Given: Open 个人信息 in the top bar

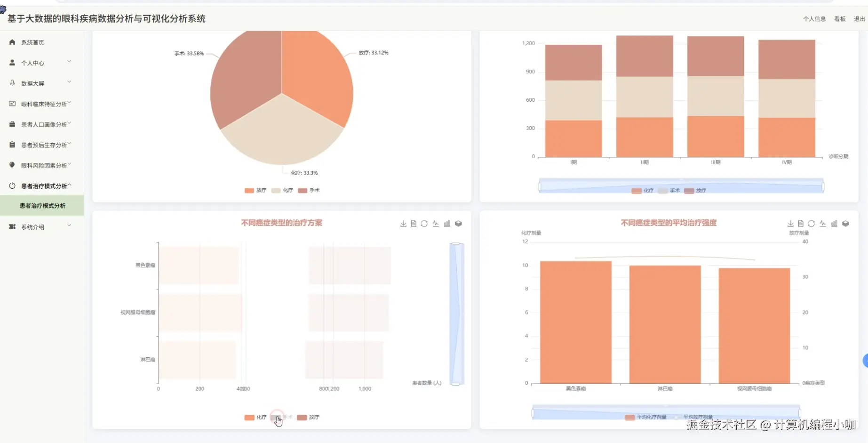Looking at the screenshot, I should (x=814, y=19).
